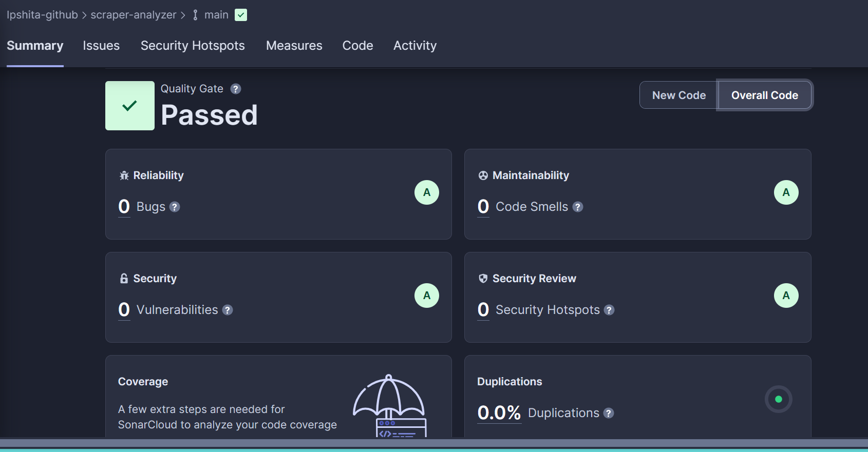Click the Ipshita-github breadcrumb link

[42, 15]
